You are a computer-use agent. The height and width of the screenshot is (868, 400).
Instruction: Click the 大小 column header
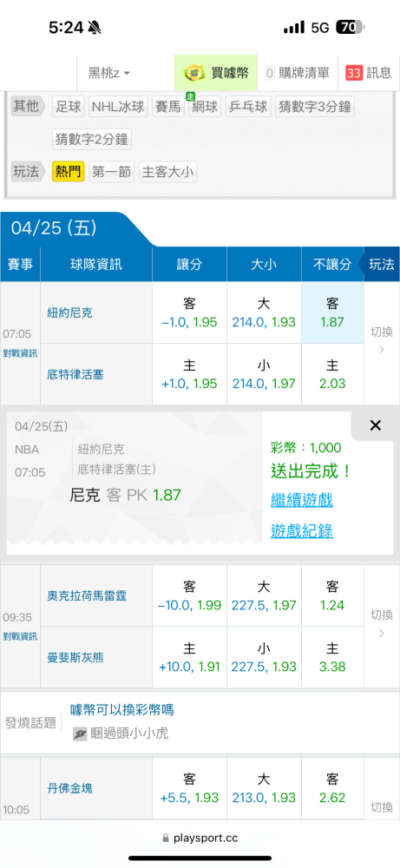point(264,264)
